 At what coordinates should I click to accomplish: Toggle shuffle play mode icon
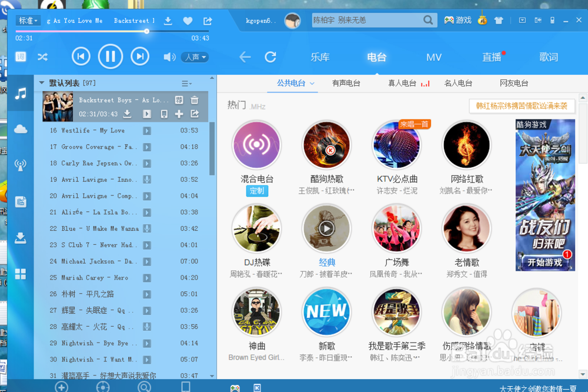[42, 57]
